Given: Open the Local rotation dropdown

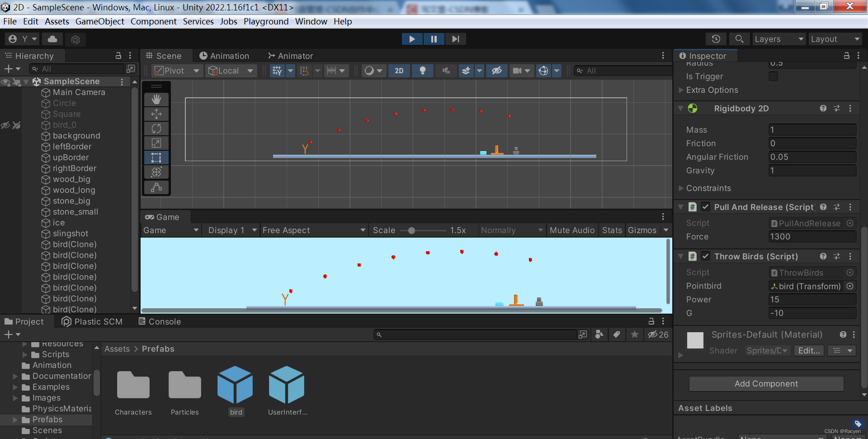Looking at the screenshot, I should point(231,71).
